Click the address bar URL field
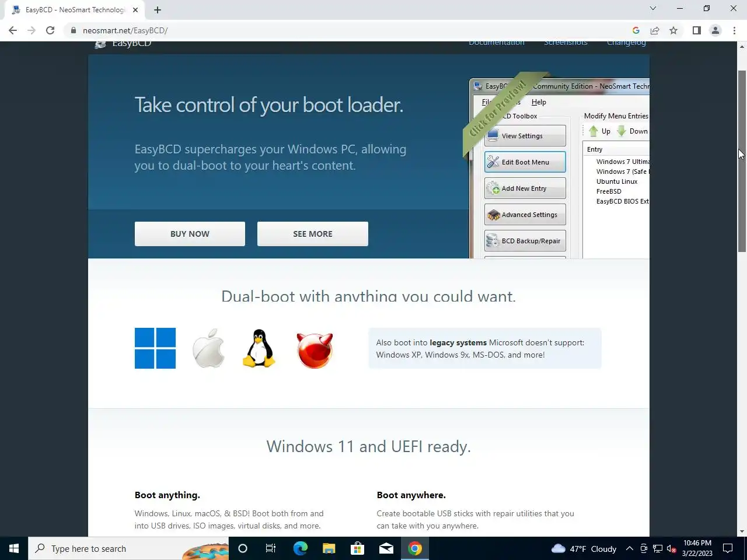747x560 pixels. coord(350,30)
